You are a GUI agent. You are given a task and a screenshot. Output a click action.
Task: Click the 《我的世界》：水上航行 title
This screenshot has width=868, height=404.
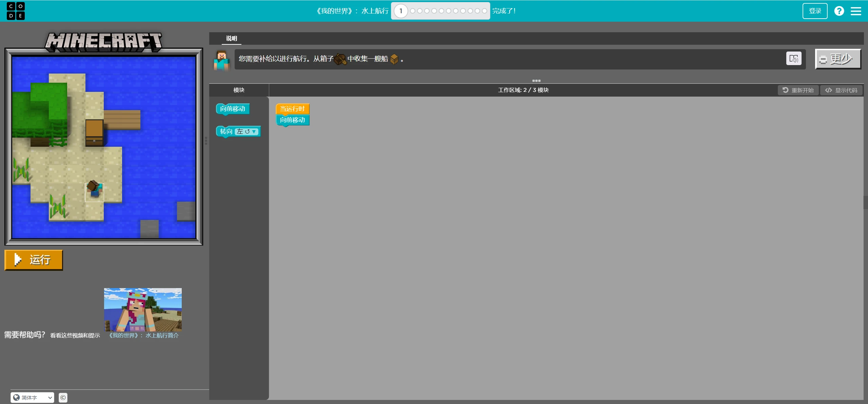pos(352,11)
